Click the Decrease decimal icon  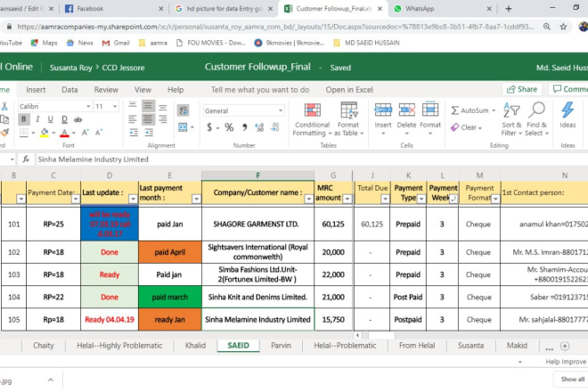point(275,127)
